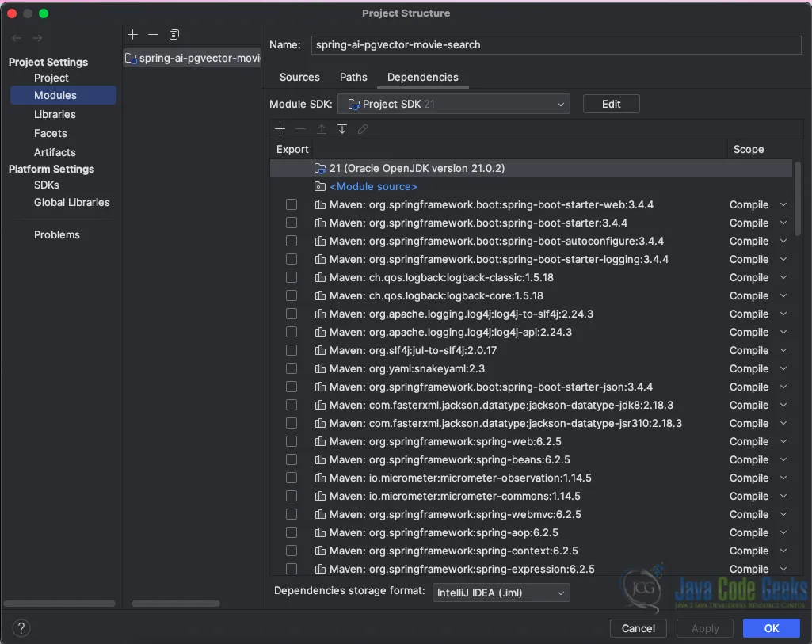Open Dependencies storage format dropdown
Viewport: 812px width, 644px height.
pyautogui.click(x=501, y=593)
